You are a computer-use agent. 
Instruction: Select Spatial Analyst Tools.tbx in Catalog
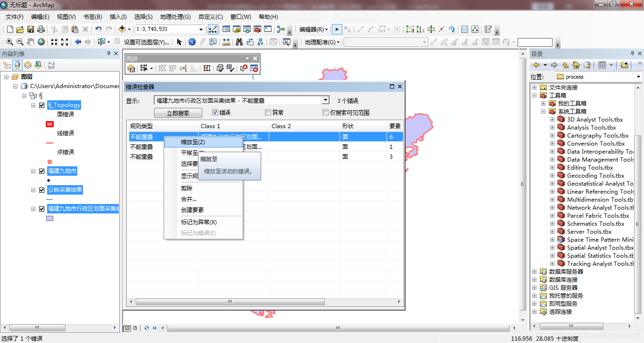pyautogui.click(x=600, y=247)
